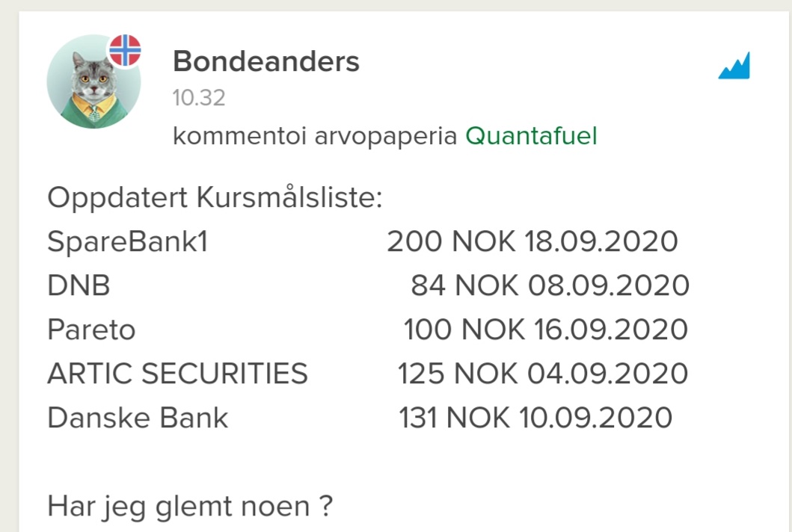The height and width of the screenshot is (532, 792).
Task: Select the DNB broker name
Action: point(79,286)
